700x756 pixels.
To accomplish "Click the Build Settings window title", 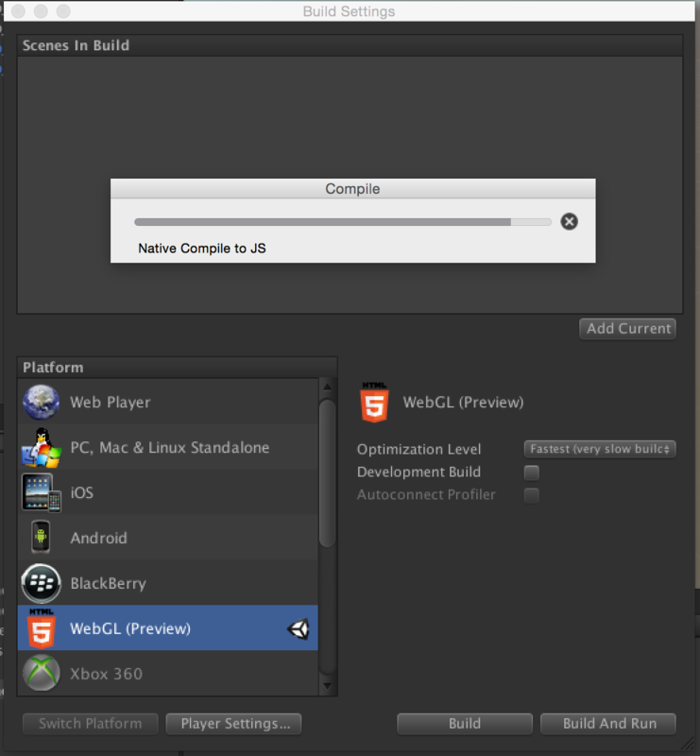I will click(x=349, y=11).
